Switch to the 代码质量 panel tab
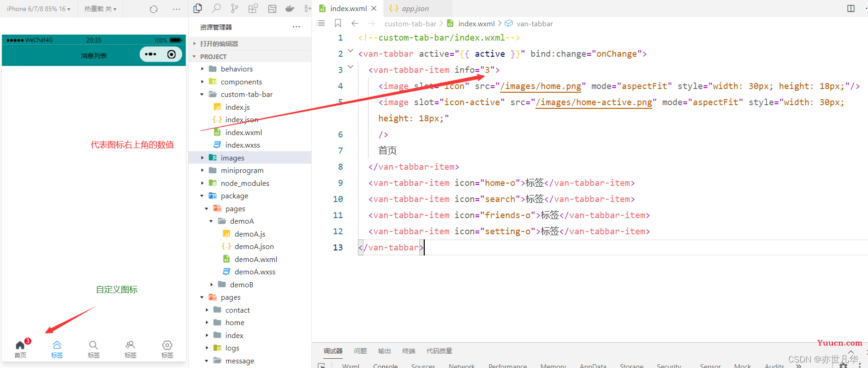 pos(439,351)
